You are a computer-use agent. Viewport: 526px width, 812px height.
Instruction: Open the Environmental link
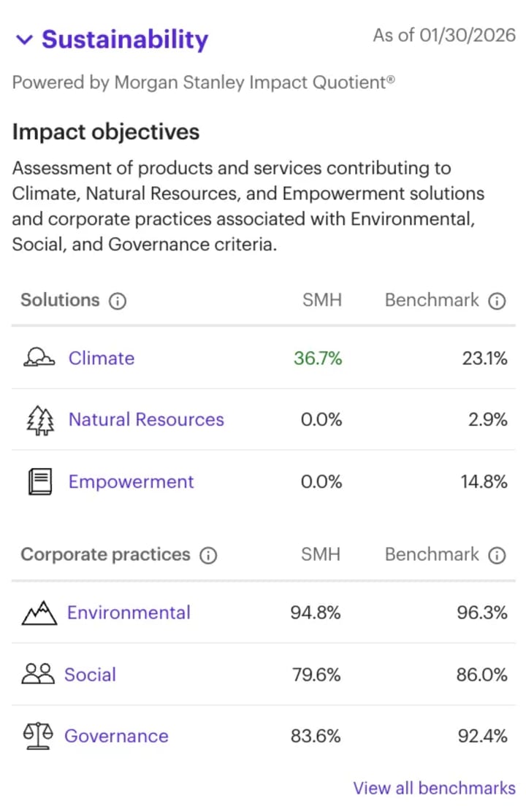(x=129, y=613)
